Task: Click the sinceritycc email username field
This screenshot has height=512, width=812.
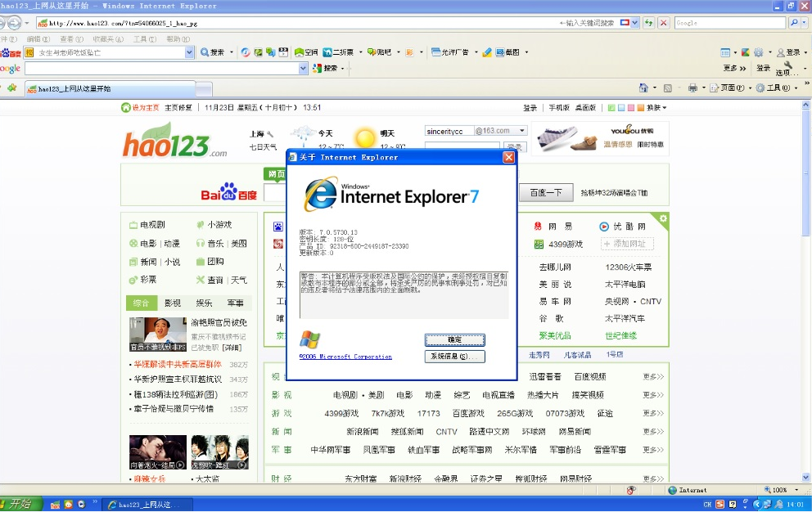Action: [449, 131]
